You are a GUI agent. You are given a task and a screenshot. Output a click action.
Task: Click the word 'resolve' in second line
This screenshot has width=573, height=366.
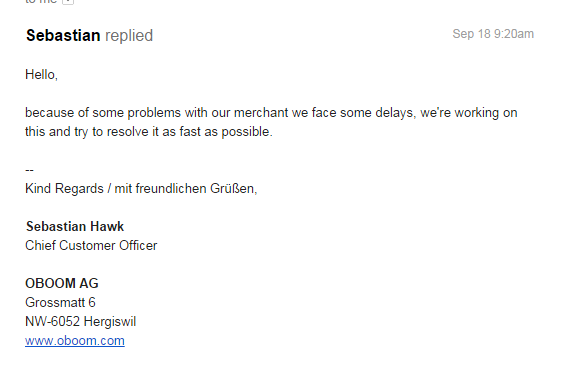(128, 131)
